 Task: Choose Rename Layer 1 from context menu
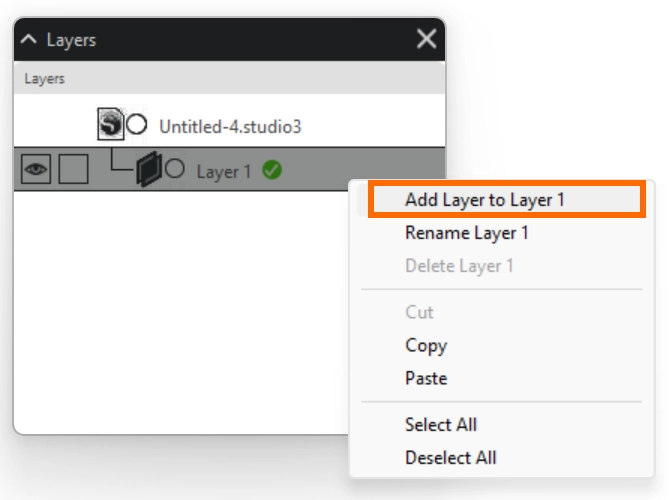click(x=466, y=233)
